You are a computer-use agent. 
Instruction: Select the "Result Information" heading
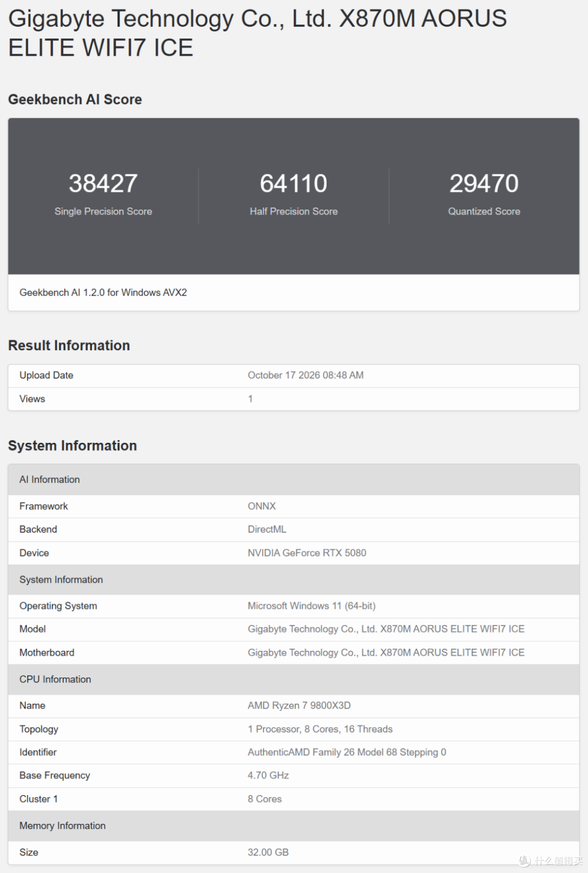coord(69,346)
